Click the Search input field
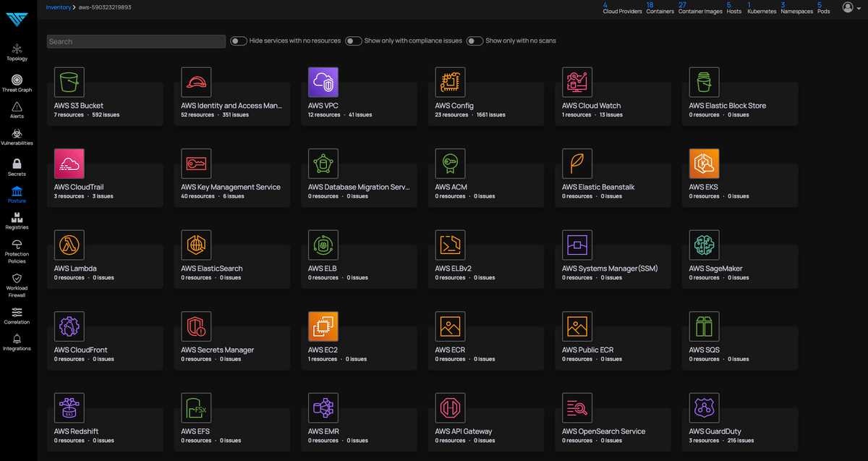The image size is (868, 461). 136,41
